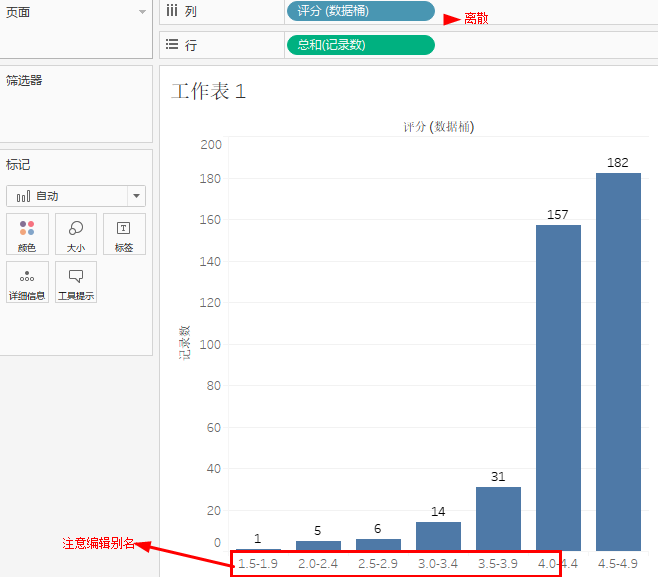Select the 评分 (数据桶) pill on Columns
The height and width of the screenshot is (577, 658).
tap(360, 10)
